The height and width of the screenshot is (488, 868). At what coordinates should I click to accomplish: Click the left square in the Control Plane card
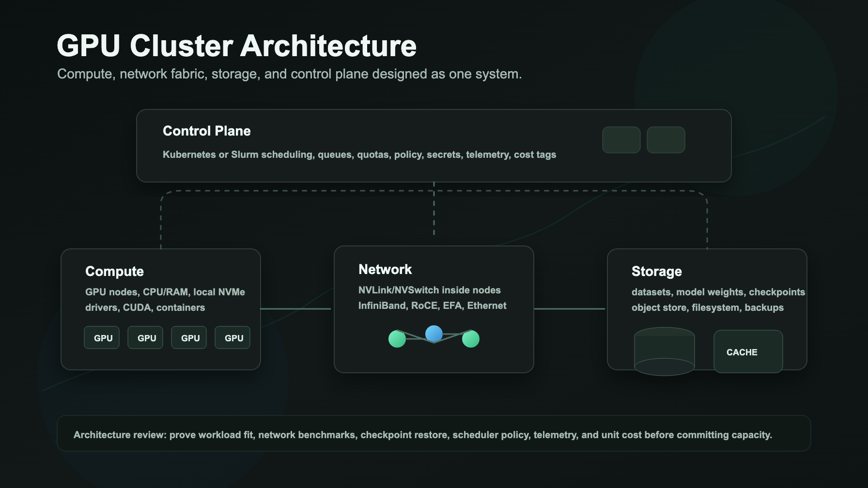click(621, 140)
